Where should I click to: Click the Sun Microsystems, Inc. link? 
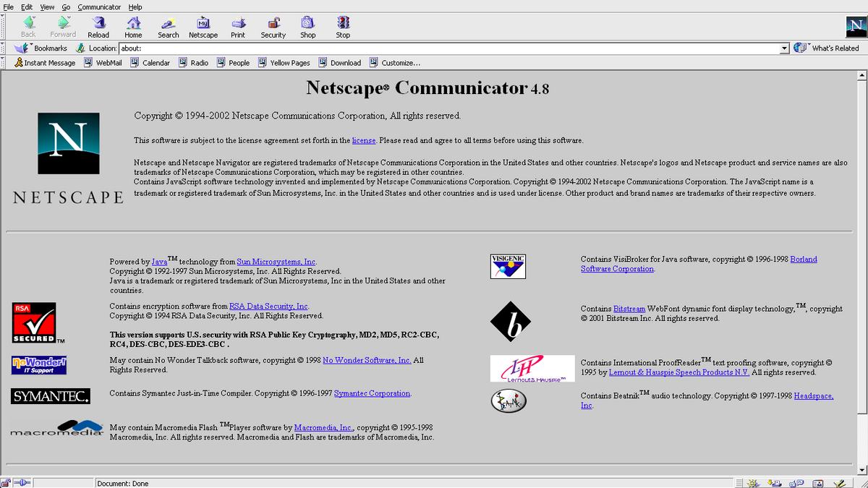coord(277,262)
